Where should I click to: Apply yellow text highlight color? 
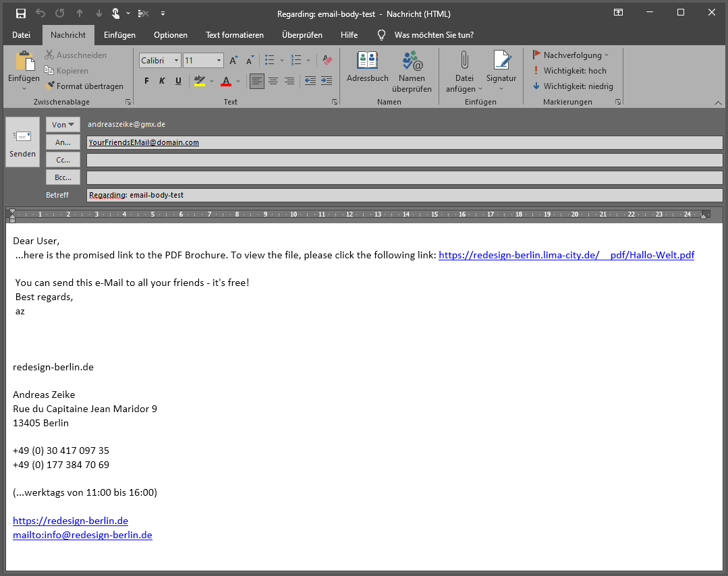click(x=200, y=81)
